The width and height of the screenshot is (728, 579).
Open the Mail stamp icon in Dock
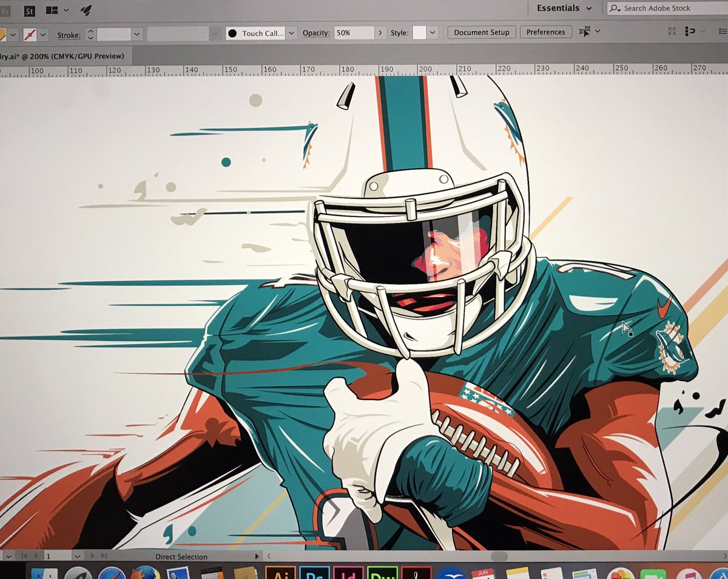point(178,574)
